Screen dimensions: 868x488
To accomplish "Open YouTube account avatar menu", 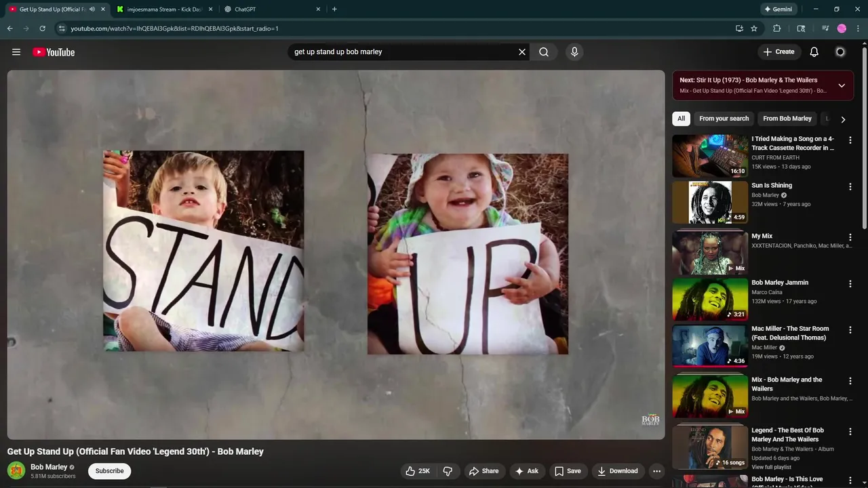I will click(x=840, y=52).
